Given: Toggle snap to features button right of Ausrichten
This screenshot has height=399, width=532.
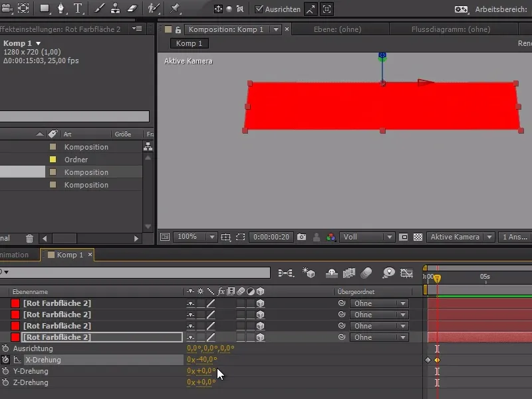Looking at the screenshot, I should (x=327, y=9).
